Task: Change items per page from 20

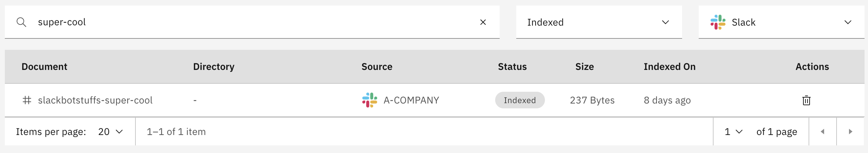Action: pos(111,132)
